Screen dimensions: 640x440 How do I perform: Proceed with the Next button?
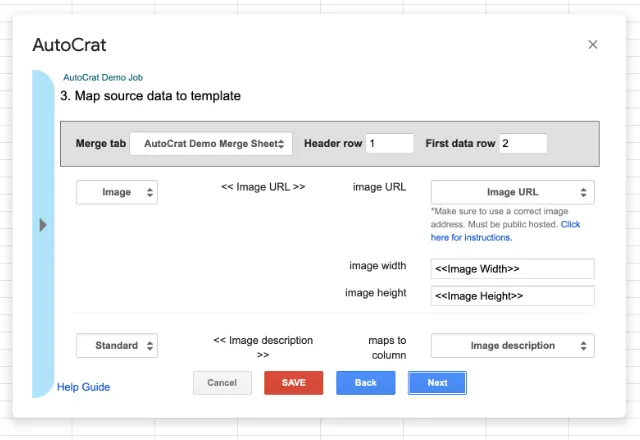(x=437, y=383)
